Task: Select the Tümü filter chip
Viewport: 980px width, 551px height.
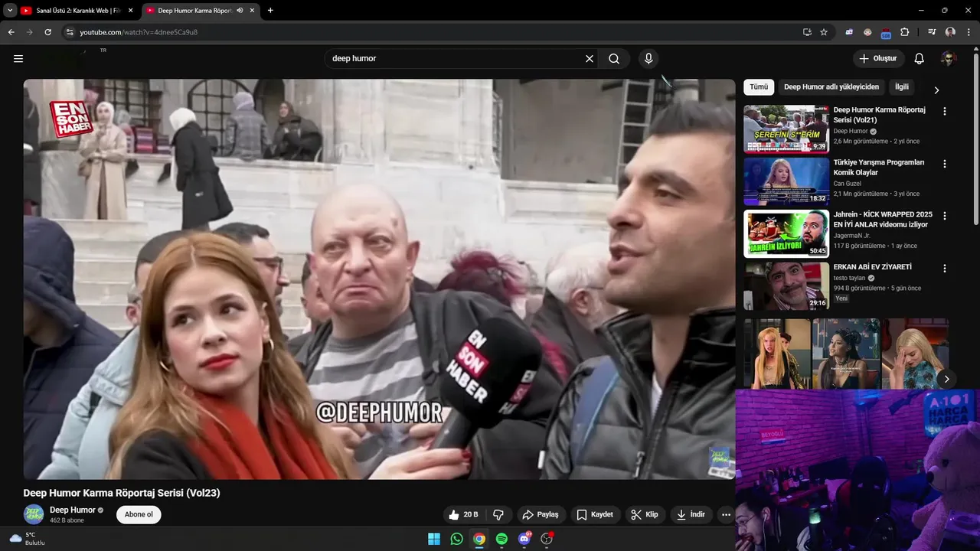Action: 759,87
